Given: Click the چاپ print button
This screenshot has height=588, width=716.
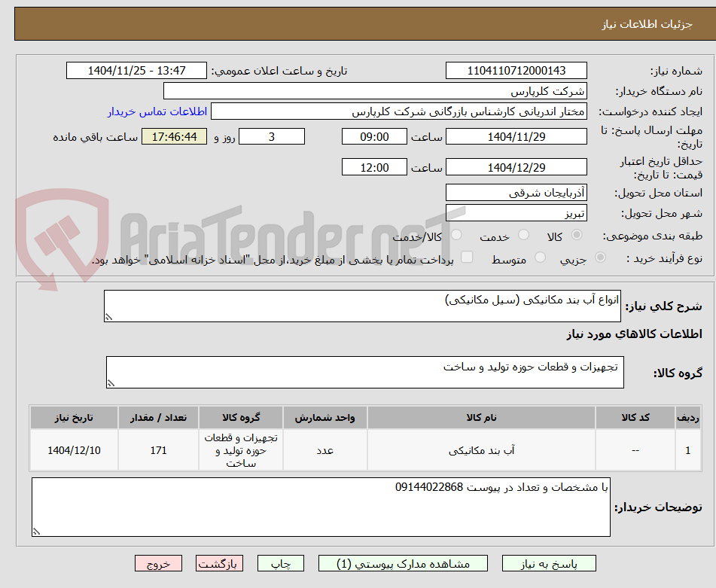Looking at the screenshot, I should click(x=280, y=563).
